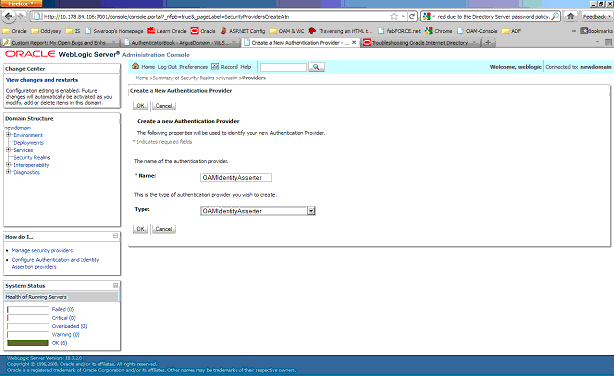Screen dimensions: 615x376
Task: Open the Oddysey bookmarks folder
Action: 46,31
